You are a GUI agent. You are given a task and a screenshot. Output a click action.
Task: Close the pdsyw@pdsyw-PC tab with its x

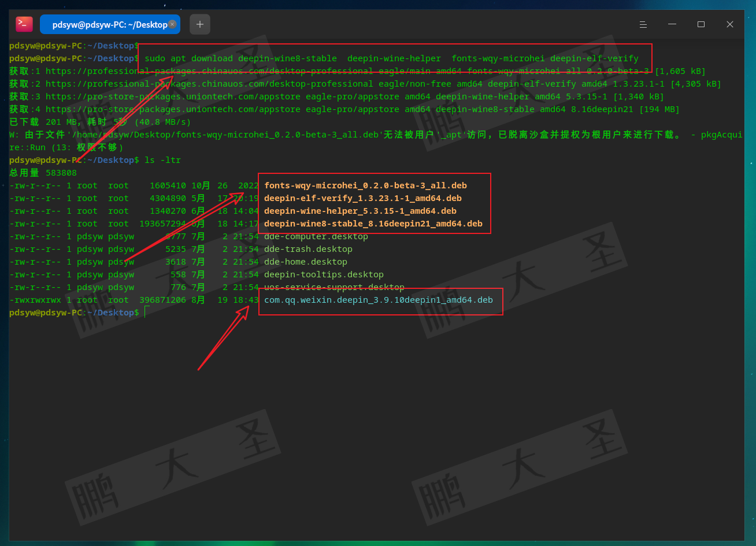coord(172,24)
